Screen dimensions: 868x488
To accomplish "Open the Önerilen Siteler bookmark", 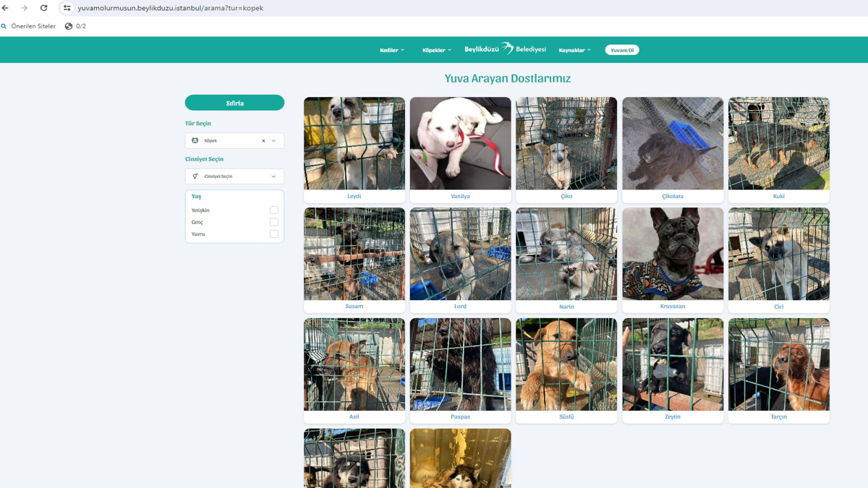I will [33, 26].
